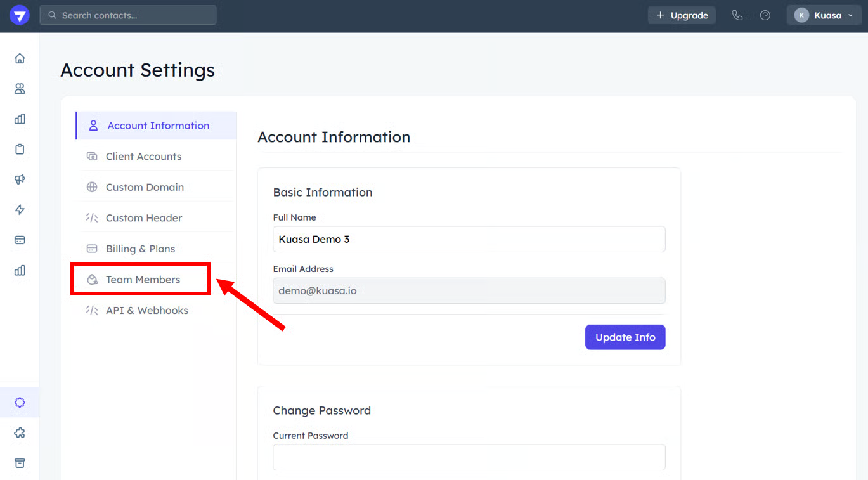Image resolution: width=868 pixels, height=480 pixels.
Task: Open the puzzle piece integrations icon
Action: tap(20, 432)
